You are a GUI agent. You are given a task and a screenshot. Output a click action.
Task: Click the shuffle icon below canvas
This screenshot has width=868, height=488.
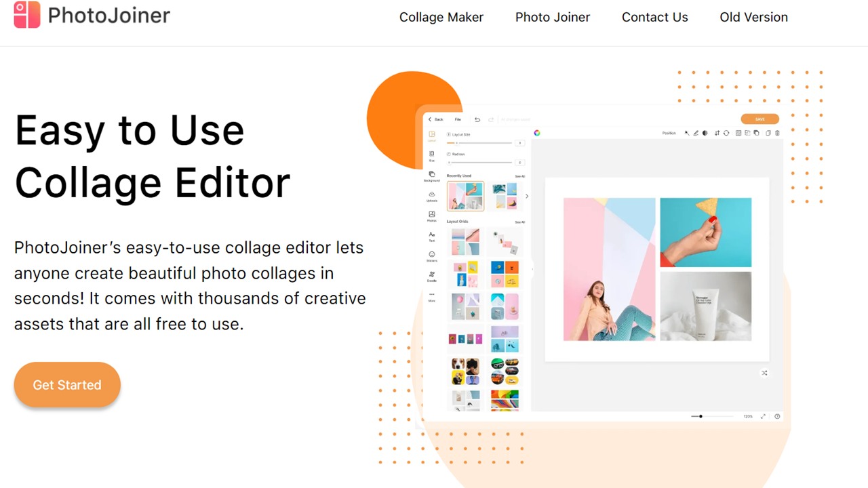[764, 373]
